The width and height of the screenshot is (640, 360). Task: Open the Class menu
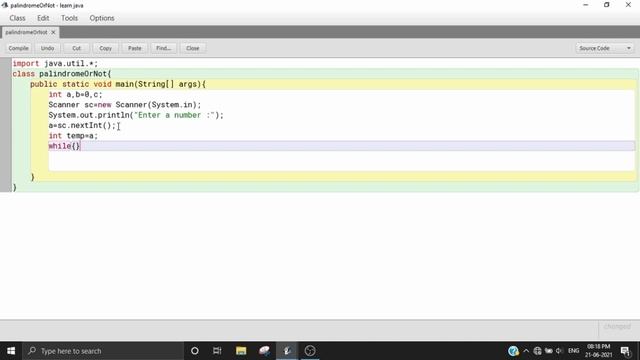tap(17, 18)
